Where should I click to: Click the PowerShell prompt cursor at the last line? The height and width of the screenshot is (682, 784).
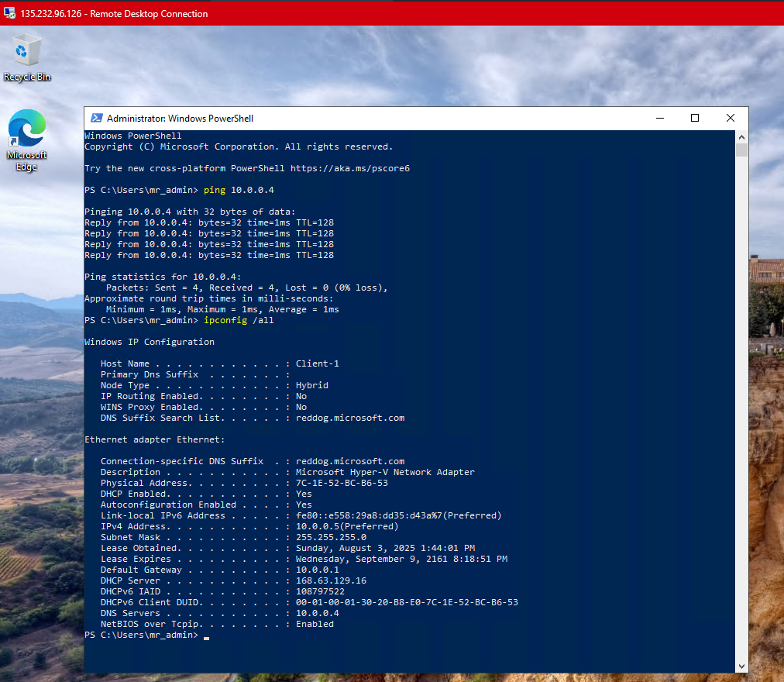207,638
